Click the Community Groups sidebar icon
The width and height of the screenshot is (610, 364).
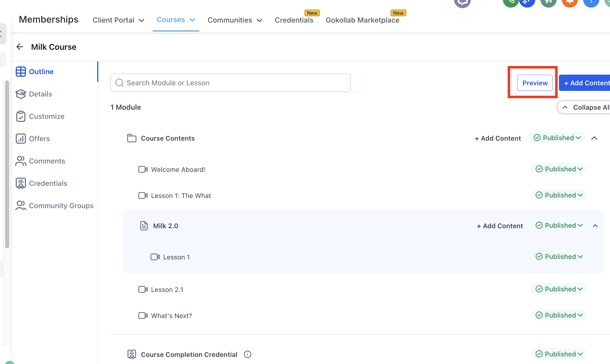pos(21,206)
